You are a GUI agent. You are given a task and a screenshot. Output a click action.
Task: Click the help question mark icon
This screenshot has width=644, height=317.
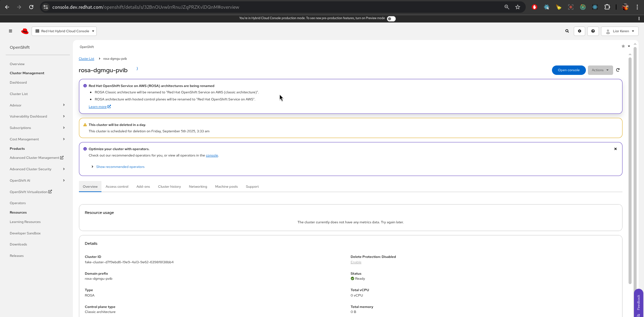(593, 31)
